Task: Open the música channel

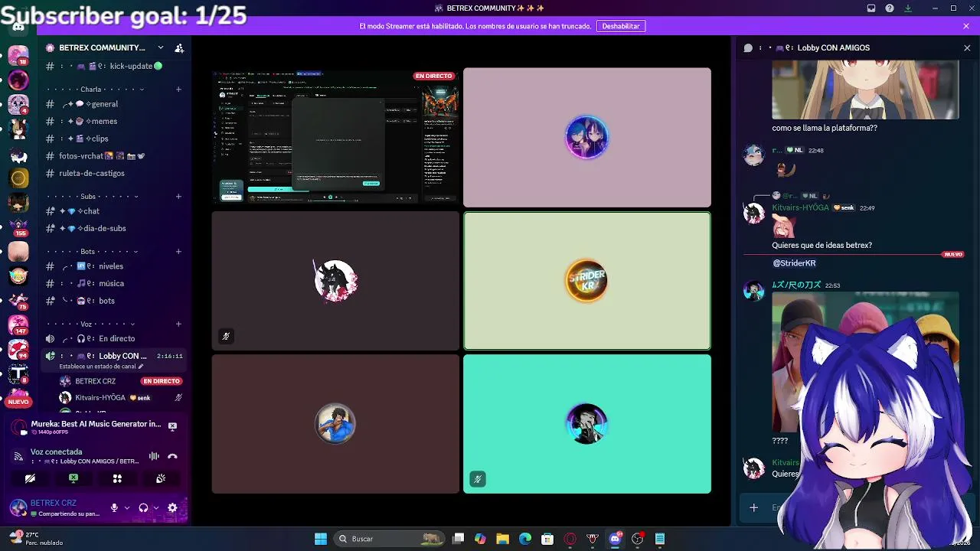Action: [114, 283]
